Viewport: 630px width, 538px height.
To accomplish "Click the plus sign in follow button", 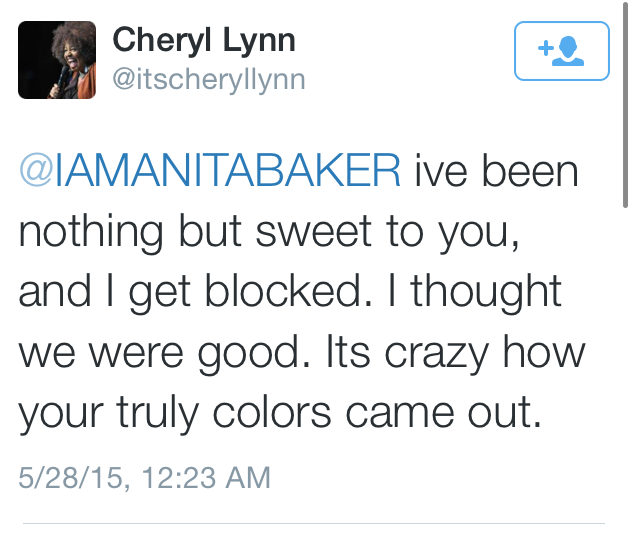I will point(546,47).
